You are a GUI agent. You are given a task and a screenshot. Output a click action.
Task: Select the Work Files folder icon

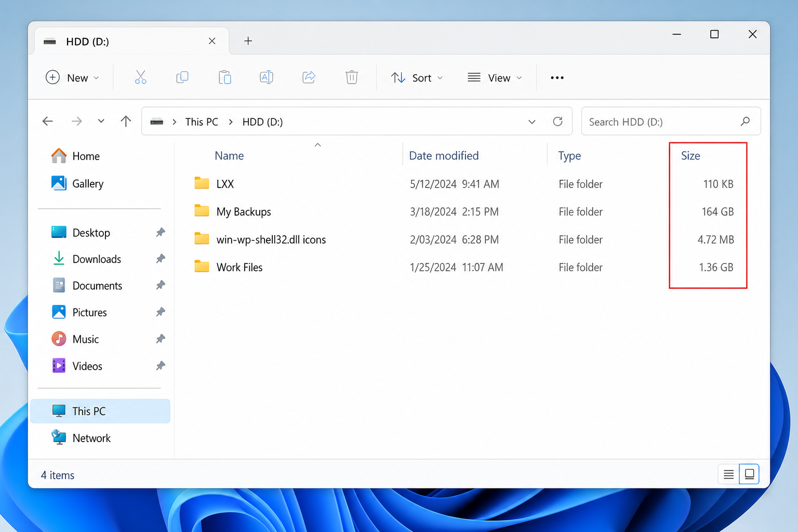(202, 267)
